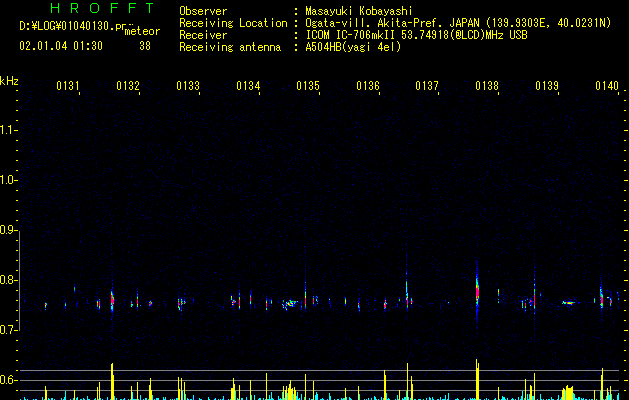
Task: Click the gray range bar beside 0.8 kHz
Action: coord(19,280)
